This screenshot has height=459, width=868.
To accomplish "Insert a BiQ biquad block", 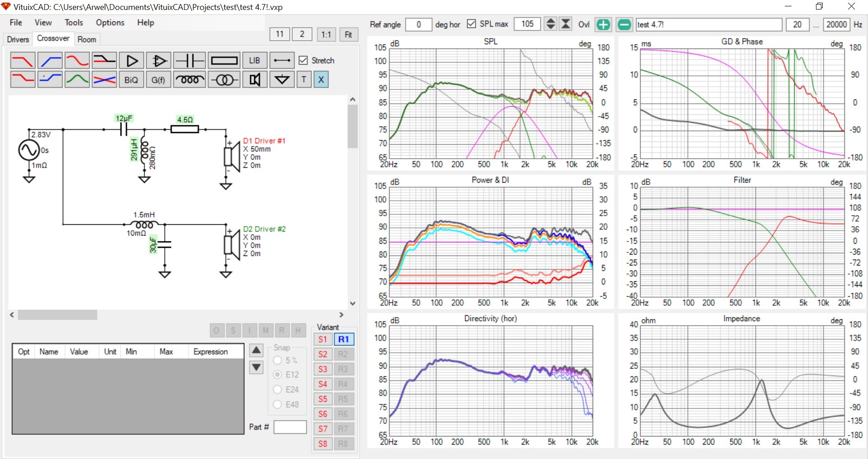I will (132, 80).
